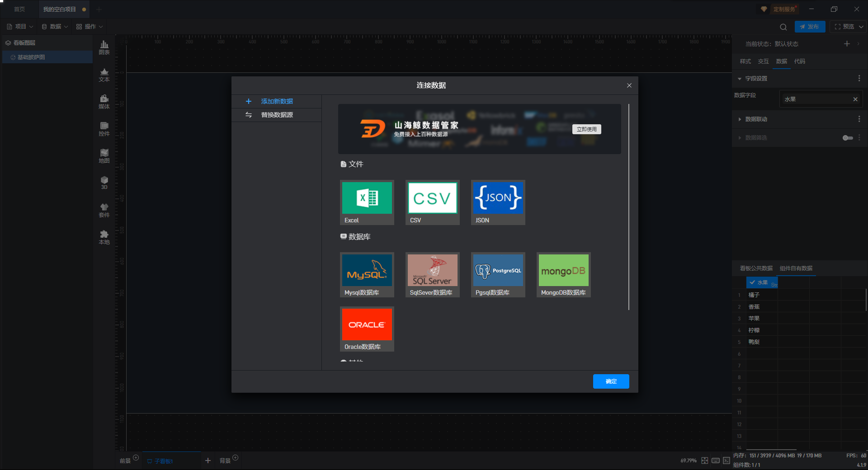The image size is (868, 470).
Task: Open the 代码 tab in properties panel
Action: coord(799,61)
